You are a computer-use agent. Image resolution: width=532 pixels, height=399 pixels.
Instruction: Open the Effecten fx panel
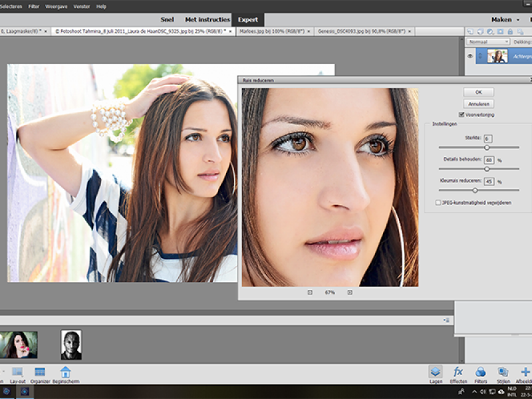click(x=458, y=372)
